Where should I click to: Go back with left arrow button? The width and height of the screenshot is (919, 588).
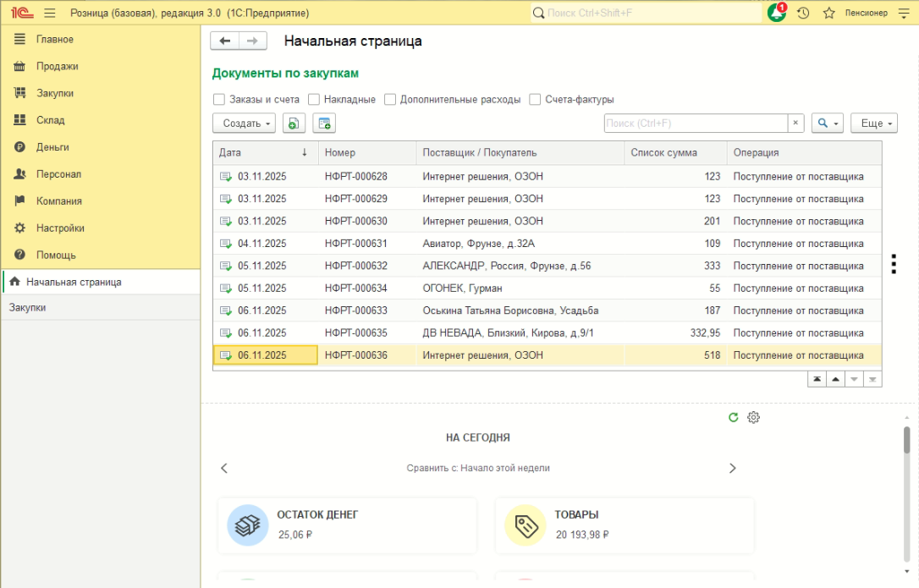(224, 41)
